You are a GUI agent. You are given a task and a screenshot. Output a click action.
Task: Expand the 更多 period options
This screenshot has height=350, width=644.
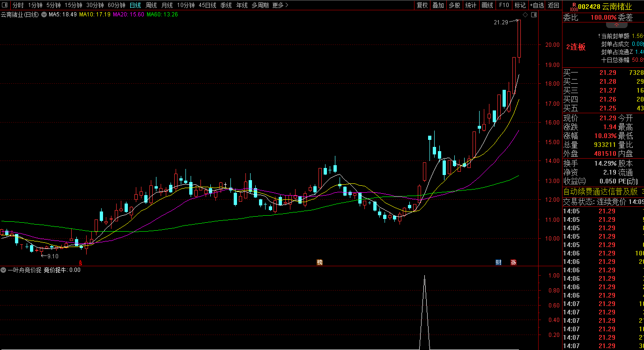click(x=280, y=5)
